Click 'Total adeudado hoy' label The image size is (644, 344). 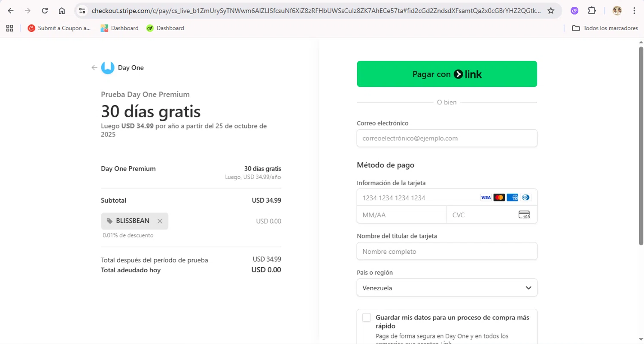click(x=131, y=270)
